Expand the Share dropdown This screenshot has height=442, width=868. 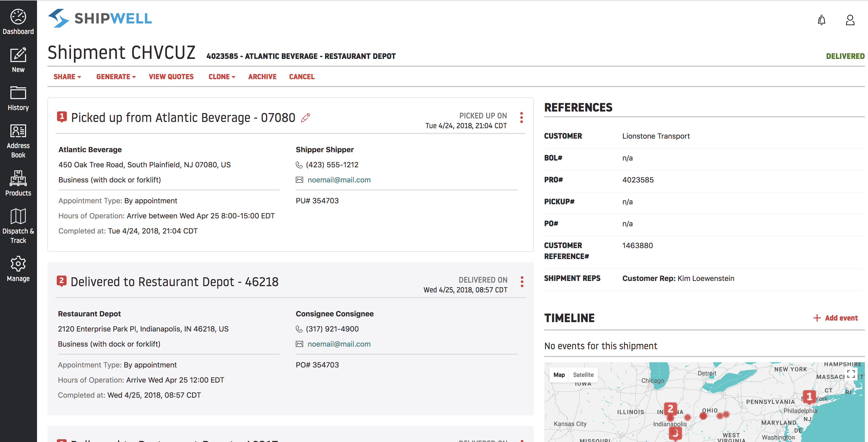coord(67,77)
